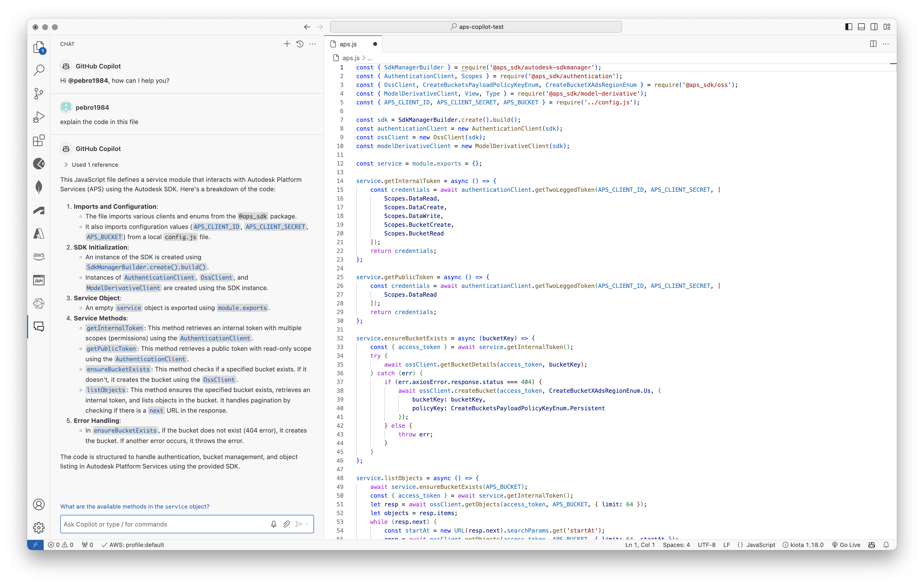The width and height of the screenshot is (924, 586).
Task: Open the ensureBucketExists link under Service Methods
Action: tap(118, 369)
